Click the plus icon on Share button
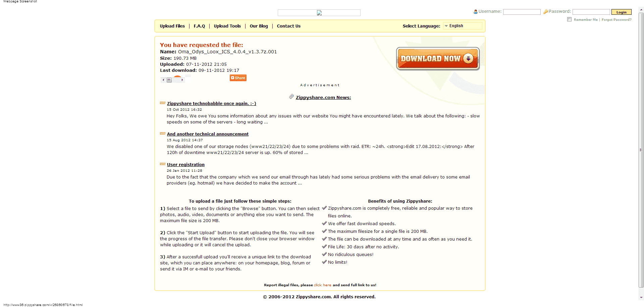The height and width of the screenshot is (307, 644). click(x=232, y=78)
